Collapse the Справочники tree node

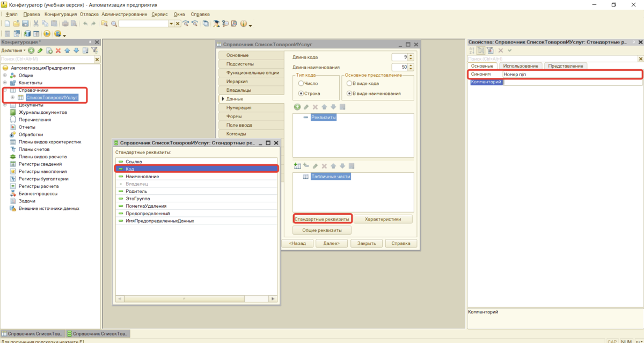[x=5, y=90]
